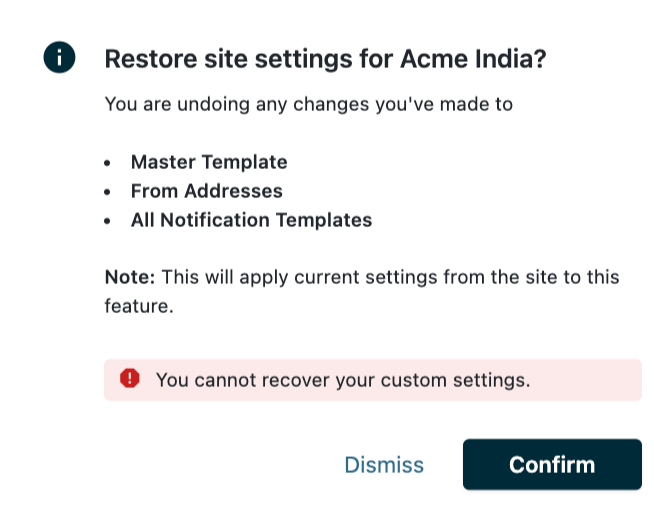Click the bullet point before From Addresses
The image size is (654, 520).
[108, 192]
